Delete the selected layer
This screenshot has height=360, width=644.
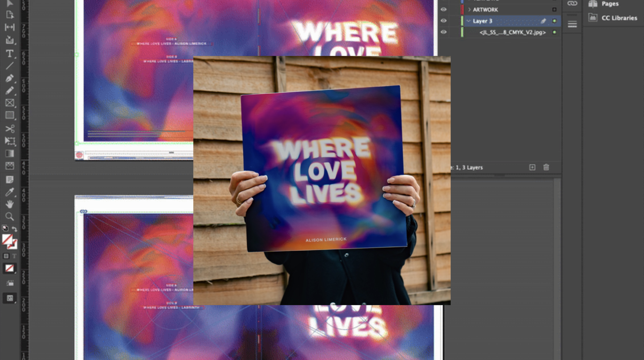coord(546,168)
